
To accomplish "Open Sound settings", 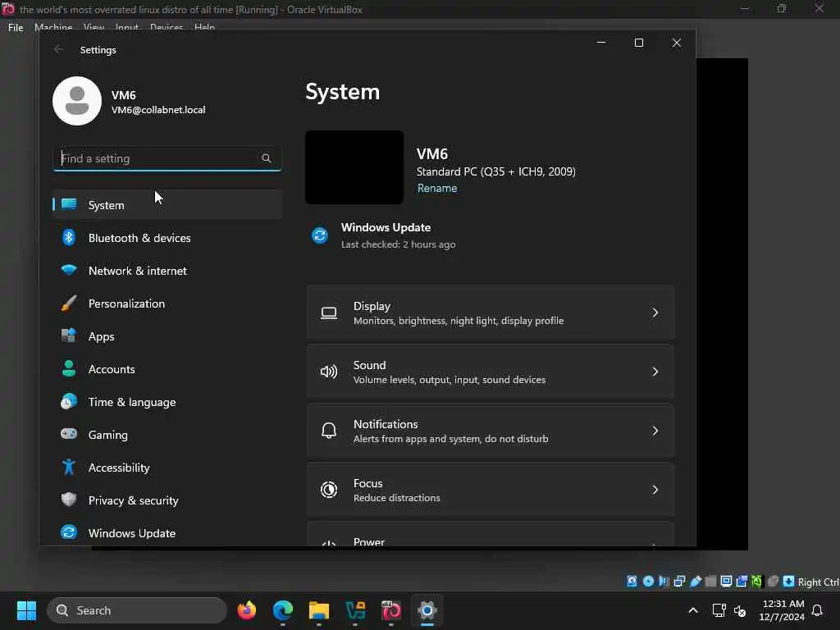I will click(x=491, y=372).
